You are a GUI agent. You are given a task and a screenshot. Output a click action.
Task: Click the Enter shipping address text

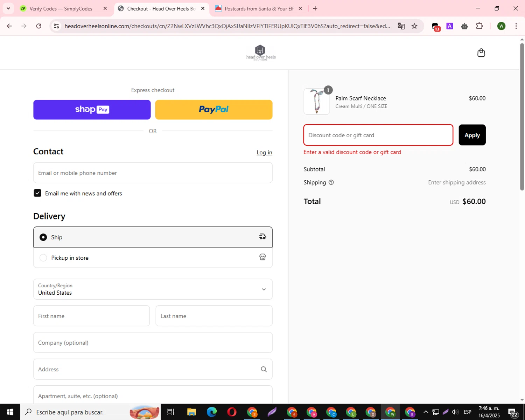[457, 182]
